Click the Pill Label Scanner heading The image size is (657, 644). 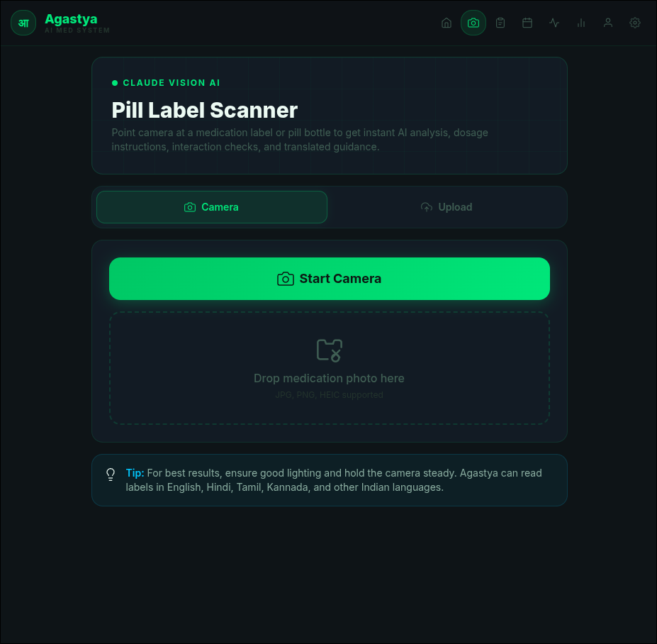tap(205, 110)
